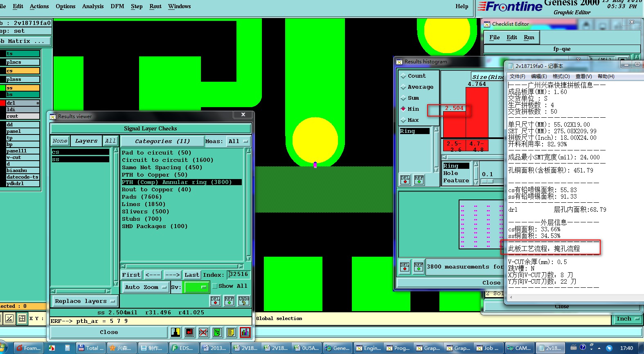
Task: Click the 4.7-4.8 red histogram bar
Action: coord(477,112)
